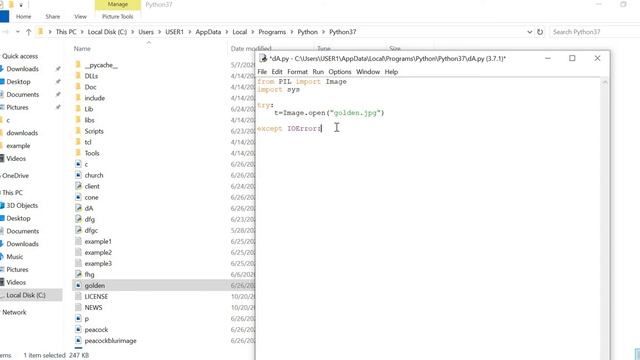Select the dfg Python file icon
Viewport: 640px width, 360px height.
[x=78, y=219]
